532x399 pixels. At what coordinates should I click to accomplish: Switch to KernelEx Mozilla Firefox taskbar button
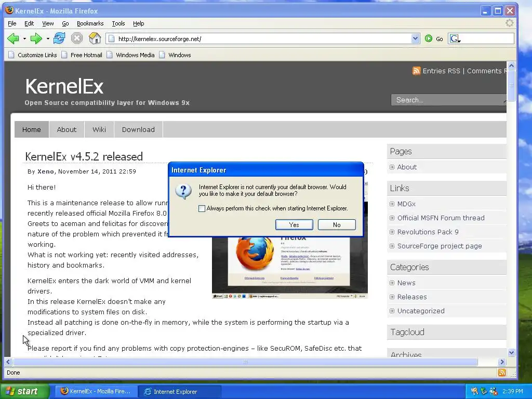96,391
